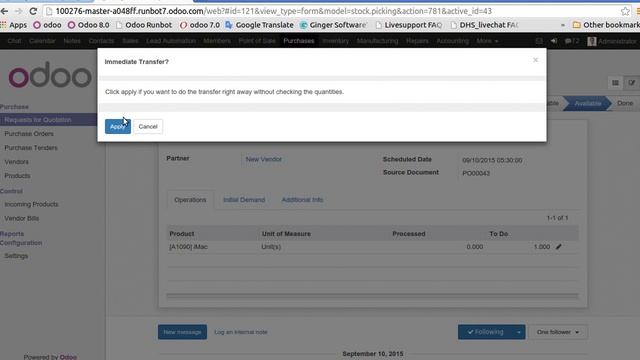
Task: Click Apply in the Immediate Transfer dialog
Action: [x=118, y=127]
